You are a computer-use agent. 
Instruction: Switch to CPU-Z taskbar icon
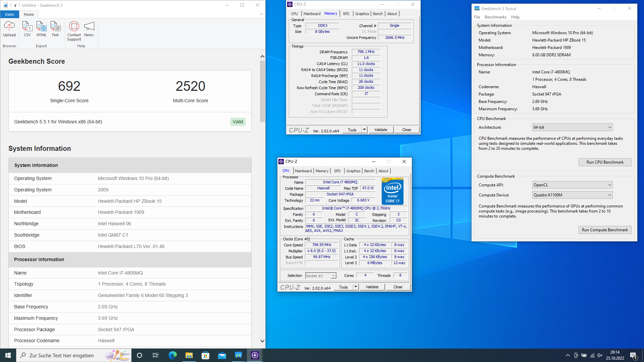(x=255, y=355)
